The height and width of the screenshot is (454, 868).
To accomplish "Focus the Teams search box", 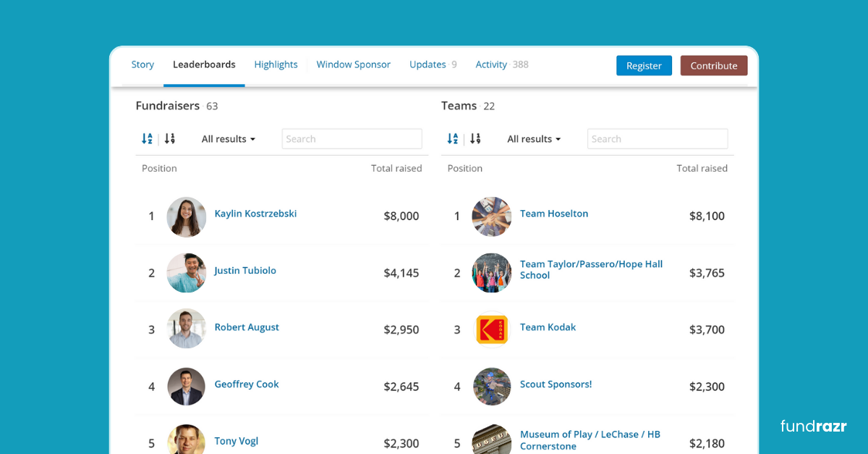I will click(657, 139).
